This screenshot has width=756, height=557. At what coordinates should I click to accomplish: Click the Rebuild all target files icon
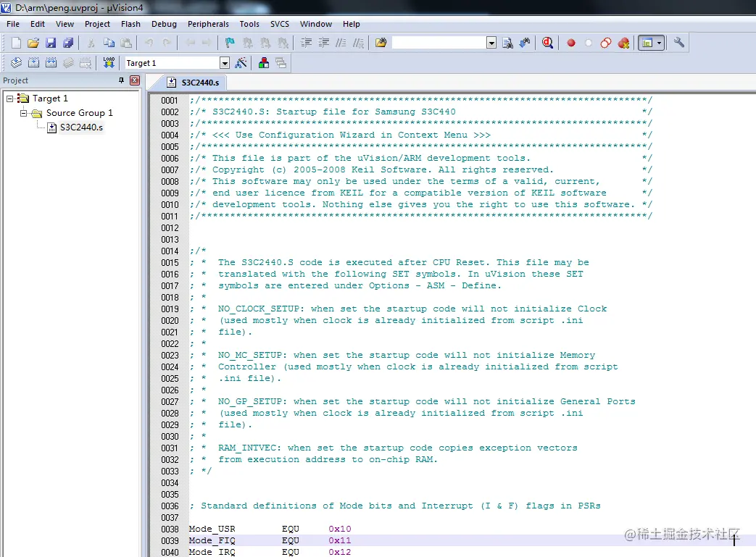(x=51, y=62)
